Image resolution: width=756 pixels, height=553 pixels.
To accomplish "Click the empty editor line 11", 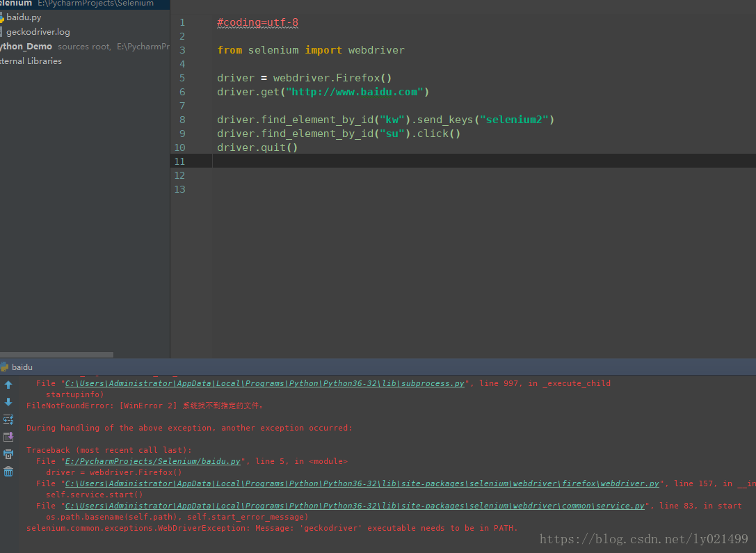I will click(484, 161).
